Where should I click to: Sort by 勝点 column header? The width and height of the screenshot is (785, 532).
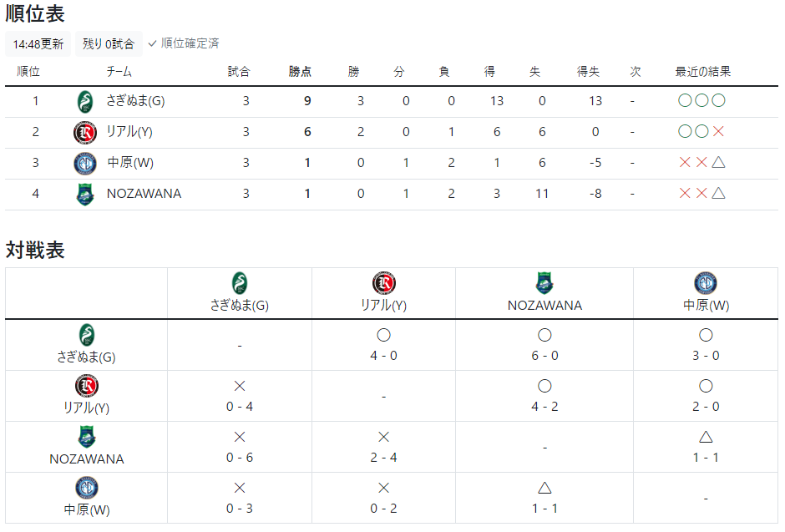pyautogui.click(x=300, y=72)
